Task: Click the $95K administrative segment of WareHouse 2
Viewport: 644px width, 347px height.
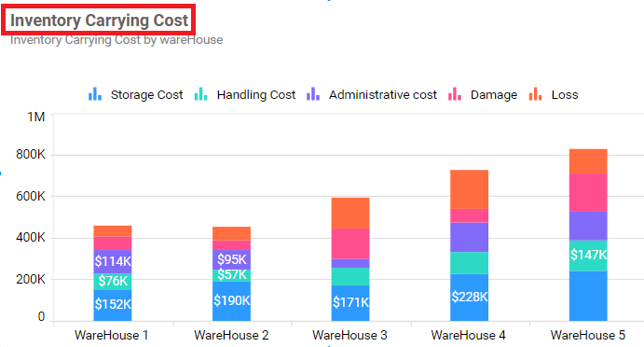Action: click(x=232, y=260)
